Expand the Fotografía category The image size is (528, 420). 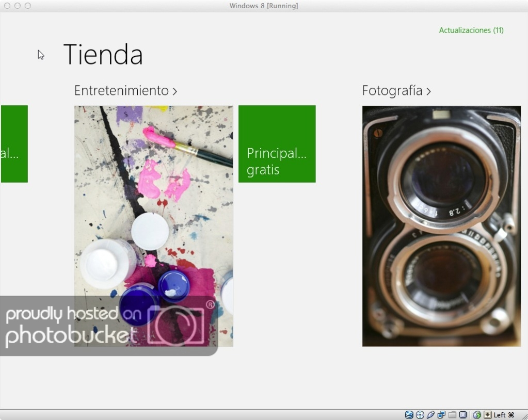coord(396,91)
